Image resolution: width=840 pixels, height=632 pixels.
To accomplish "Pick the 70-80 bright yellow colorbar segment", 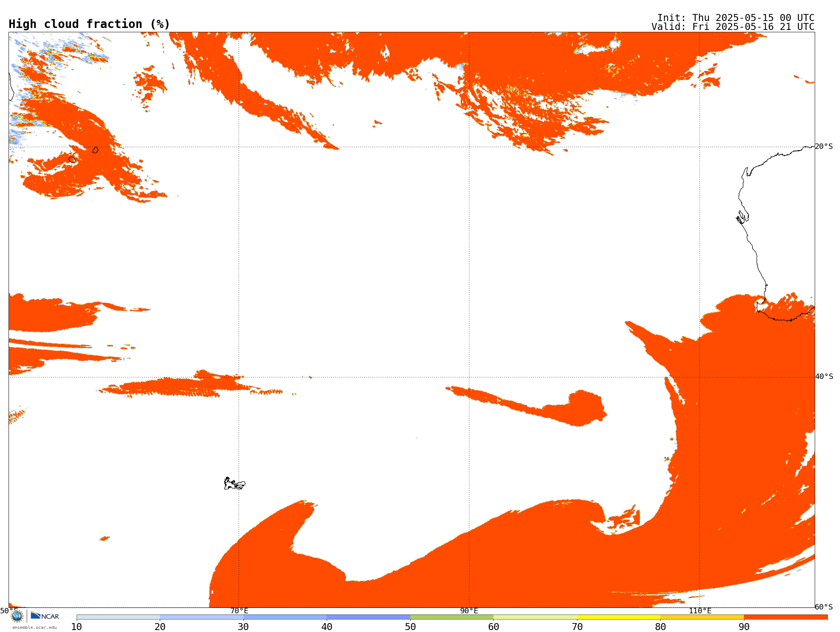I will click(619, 617).
